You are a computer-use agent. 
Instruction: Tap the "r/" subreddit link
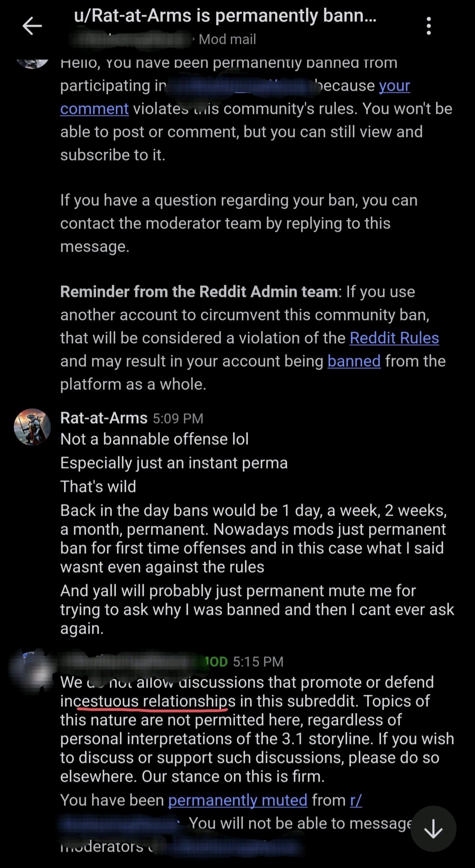tap(356, 800)
